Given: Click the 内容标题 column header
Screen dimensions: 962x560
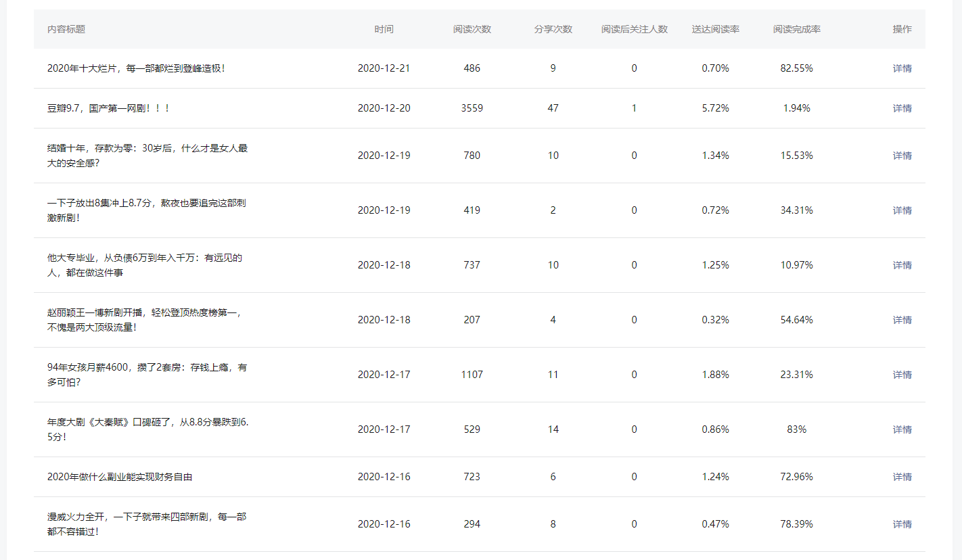Looking at the screenshot, I should (x=66, y=29).
